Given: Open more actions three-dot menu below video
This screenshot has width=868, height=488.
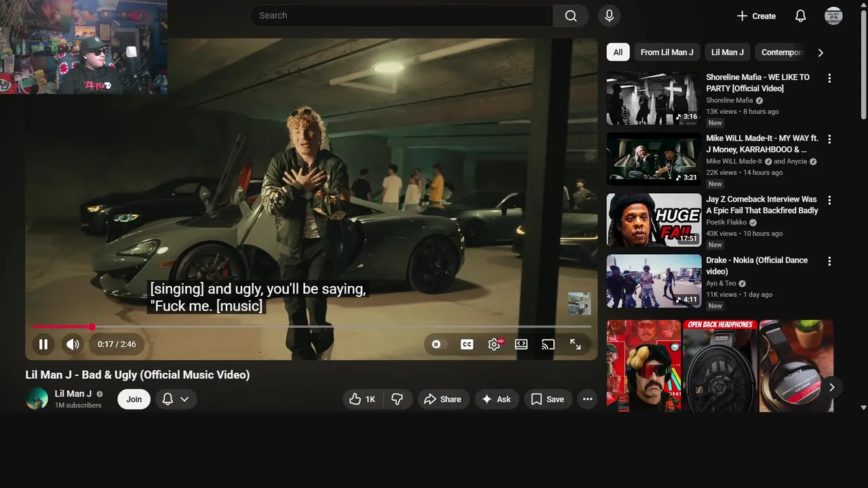Looking at the screenshot, I should 587,399.
